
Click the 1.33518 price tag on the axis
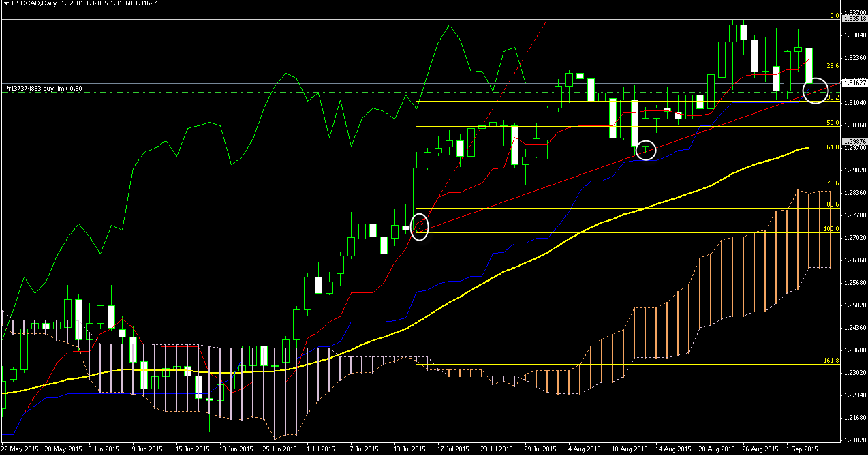pyautogui.click(x=854, y=20)
